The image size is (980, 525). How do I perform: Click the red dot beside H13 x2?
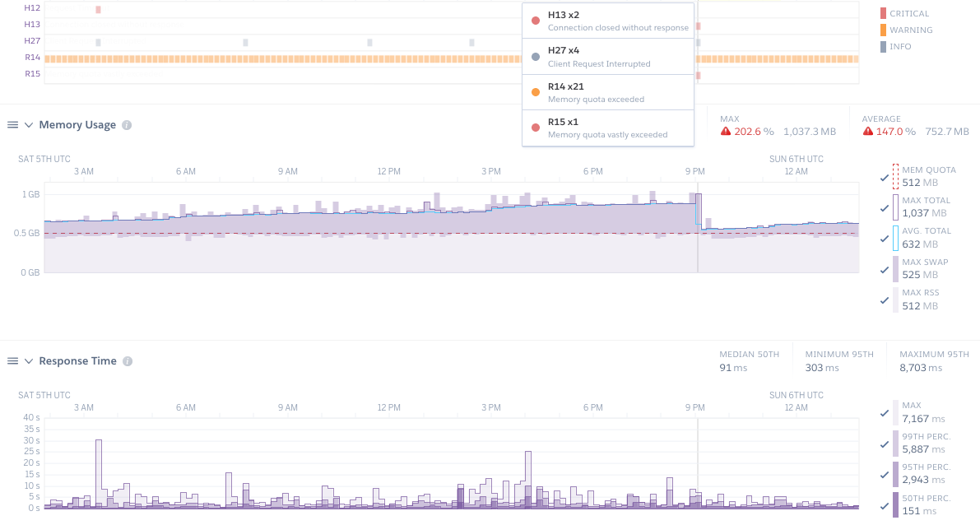536,21
